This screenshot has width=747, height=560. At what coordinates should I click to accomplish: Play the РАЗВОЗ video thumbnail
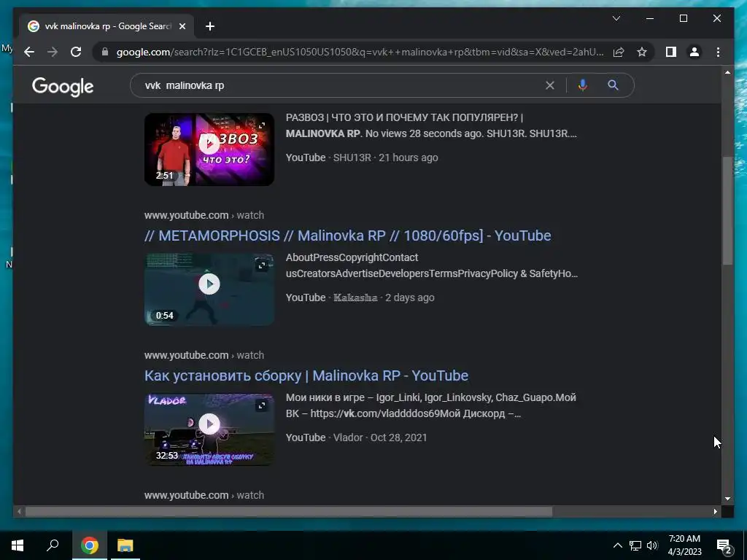(209, 149)
